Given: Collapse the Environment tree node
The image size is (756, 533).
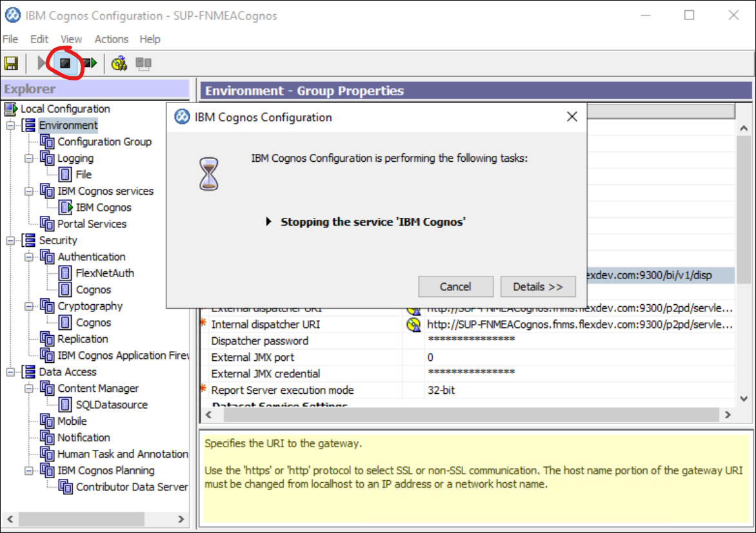Looking at the screenshot, I should (x=10, y=125).
